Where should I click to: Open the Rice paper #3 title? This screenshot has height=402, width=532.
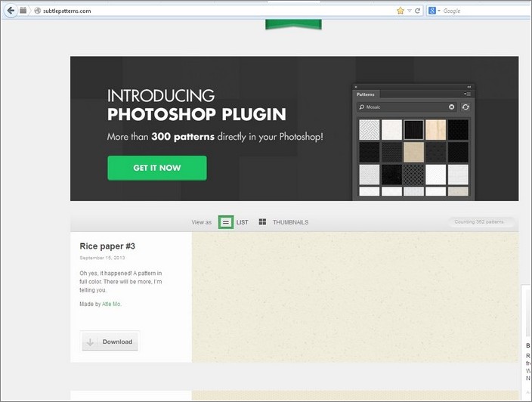point(107,246)
